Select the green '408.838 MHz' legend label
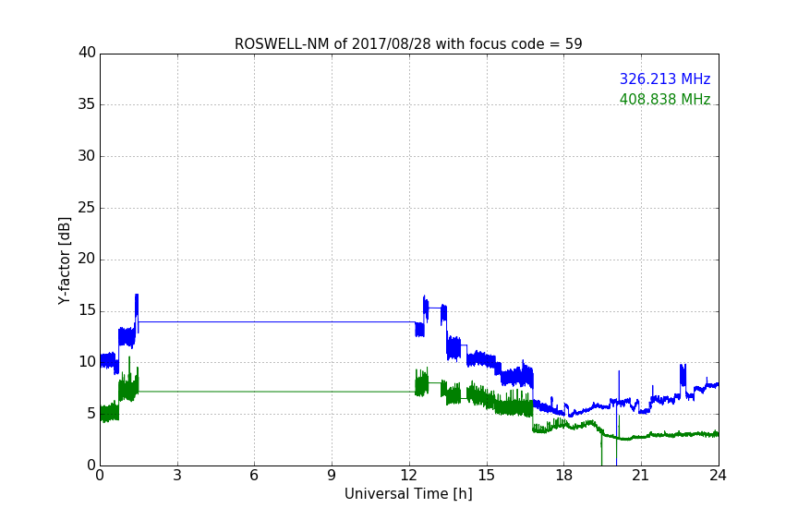798x532 pixels. [x=665, y=99]
